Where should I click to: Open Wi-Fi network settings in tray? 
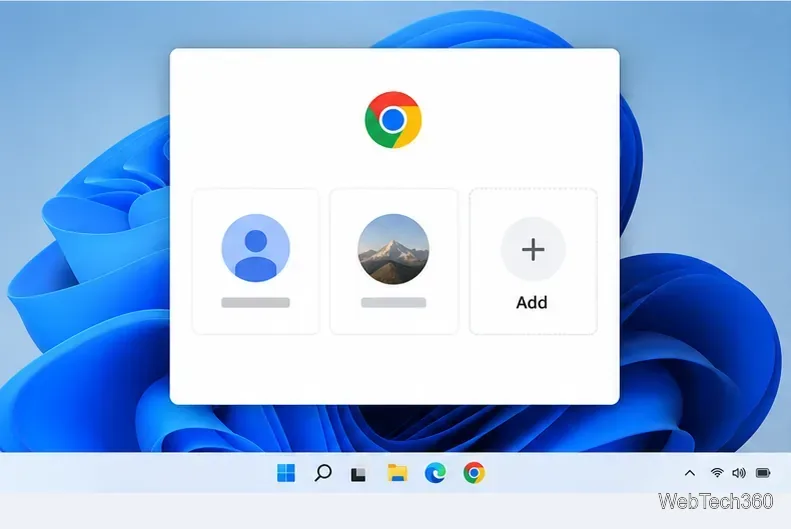(717, 473)
